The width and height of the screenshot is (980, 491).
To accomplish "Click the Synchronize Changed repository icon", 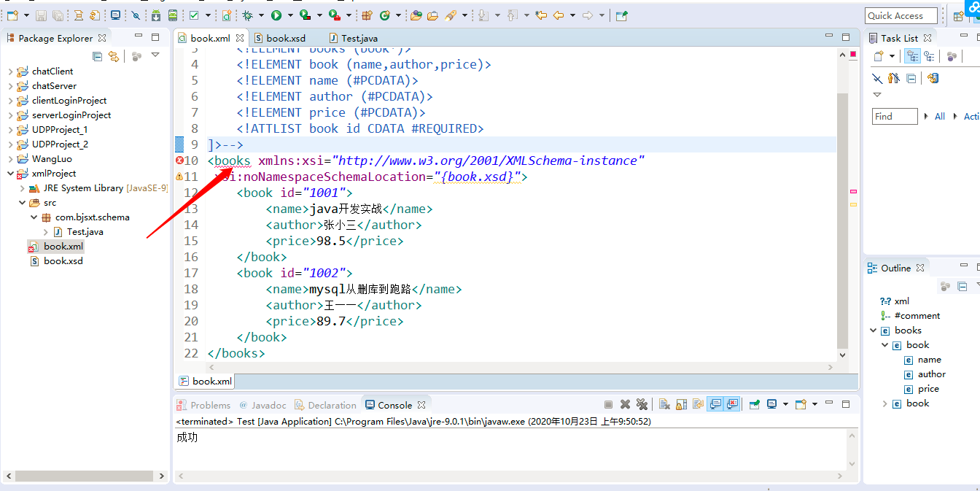I will [x=933, y=78].
